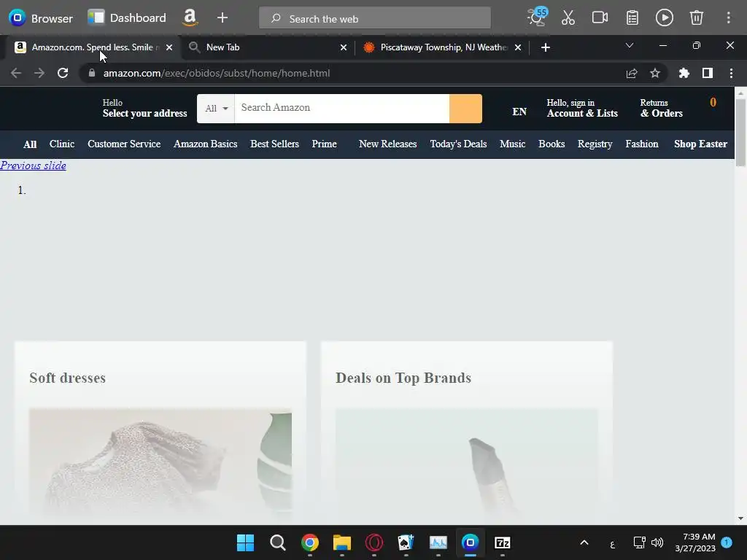This screenshot has height=560, width=747.
Task: Open the browser three-dot menu near extensions
Action: coord(731,73)
